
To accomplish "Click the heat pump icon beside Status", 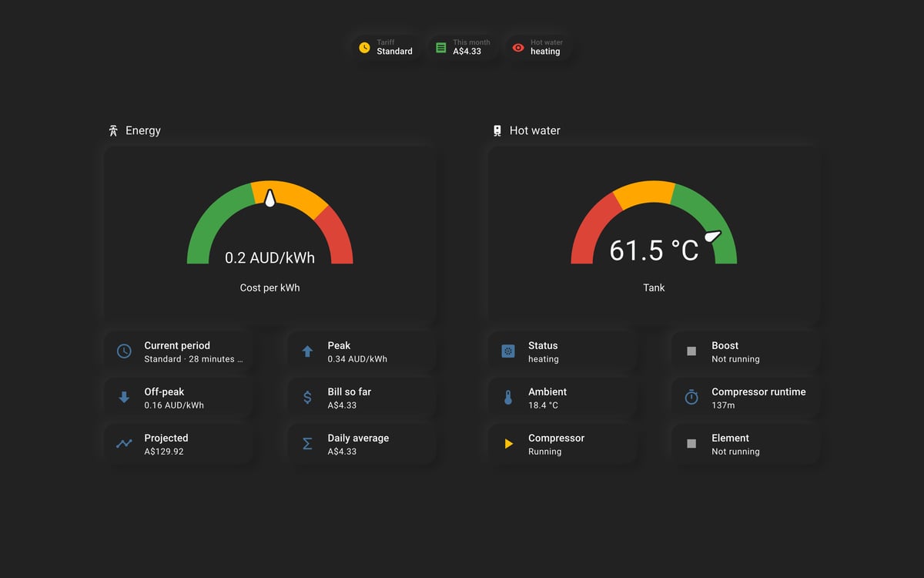I will pos(508,351).
